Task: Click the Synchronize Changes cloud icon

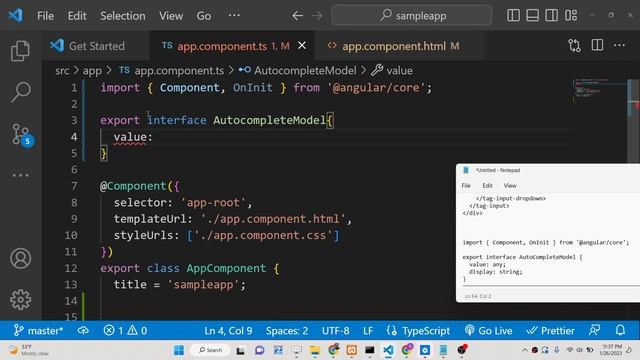Action: pos(83,331)
